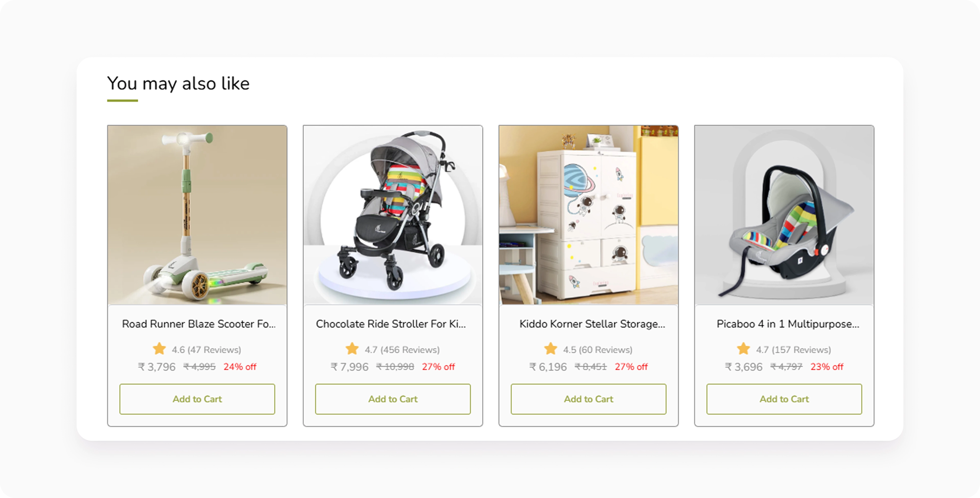Add the Road Runner Blaze Scooter to cart
980x498 pixels.
pos(197,399)
